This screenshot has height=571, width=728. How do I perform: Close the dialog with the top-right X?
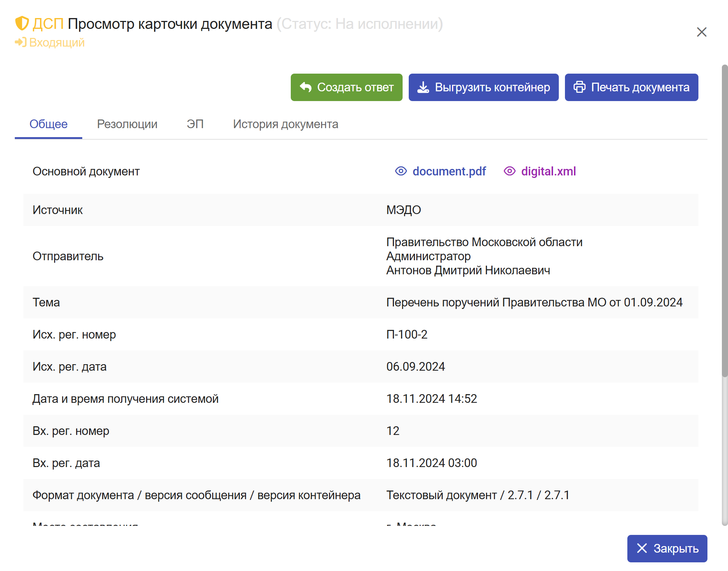point(701,32)
